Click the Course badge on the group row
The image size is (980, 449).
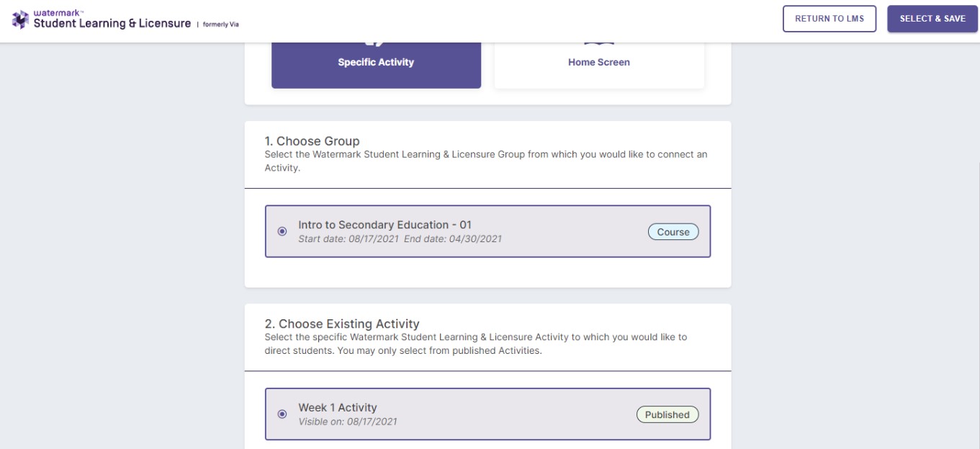click(x=673, y=232)
